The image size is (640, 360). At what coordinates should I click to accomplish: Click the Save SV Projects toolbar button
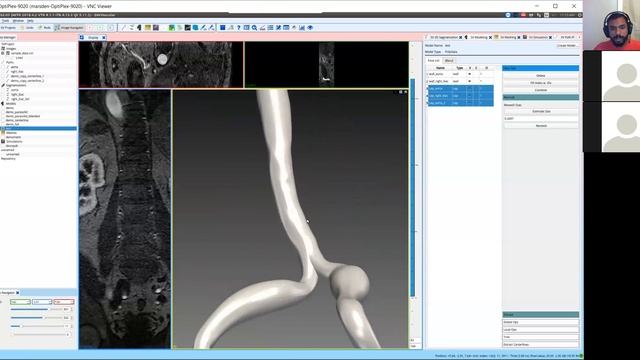[x=8, y=28]
